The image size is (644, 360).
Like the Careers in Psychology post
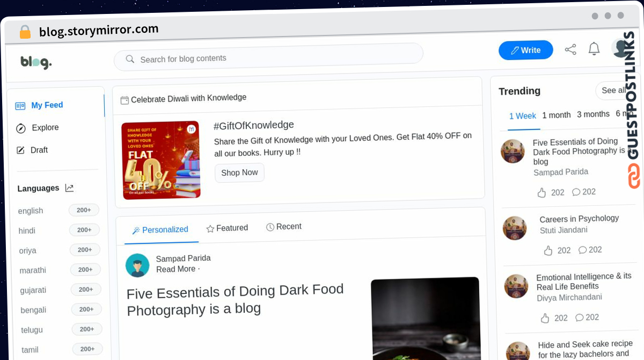[x=548, y=250]
